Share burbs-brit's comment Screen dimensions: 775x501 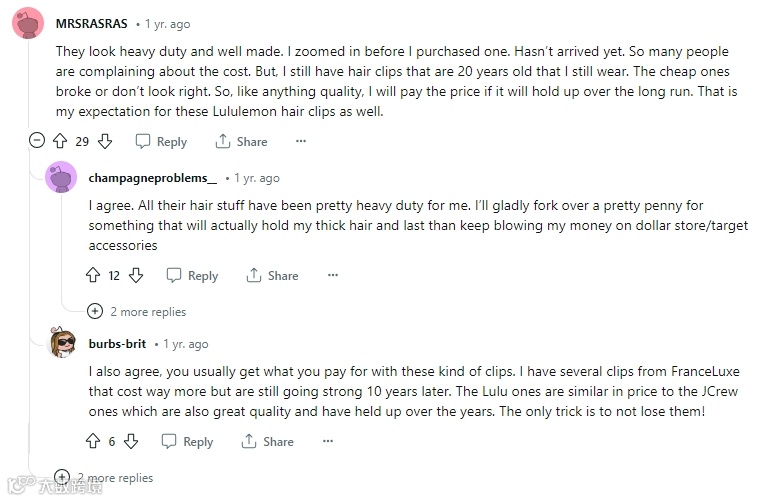267,441
